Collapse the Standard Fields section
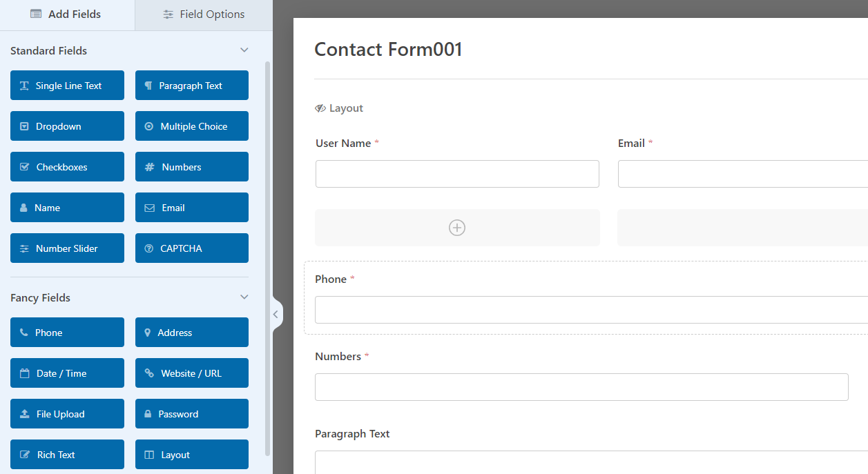The image size is (868, 474). (x=244, y=50)
